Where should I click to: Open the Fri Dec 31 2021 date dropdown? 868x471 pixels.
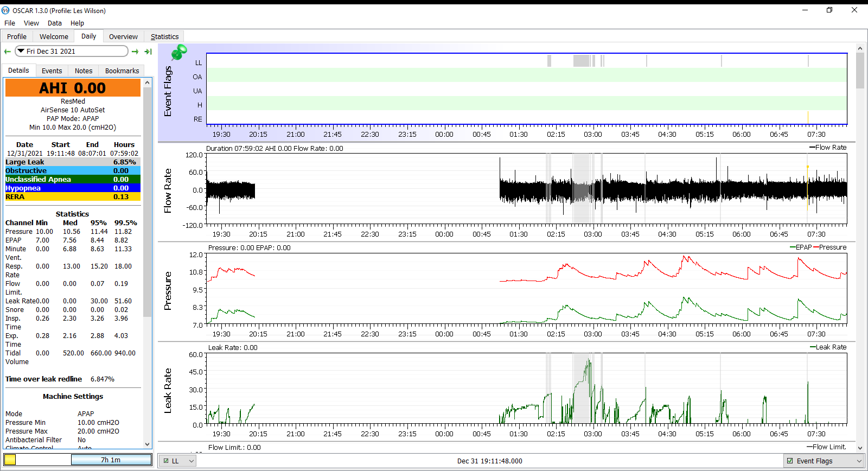coord(72,51)
